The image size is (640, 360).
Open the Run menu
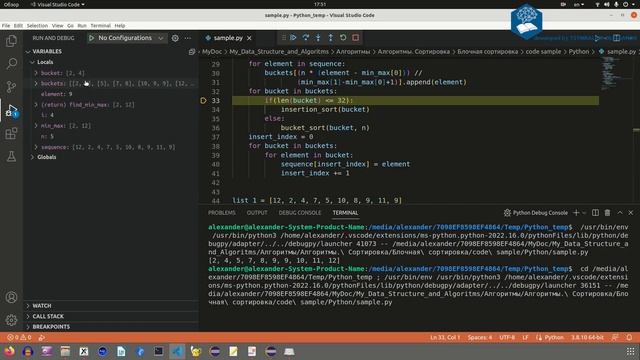82,26
